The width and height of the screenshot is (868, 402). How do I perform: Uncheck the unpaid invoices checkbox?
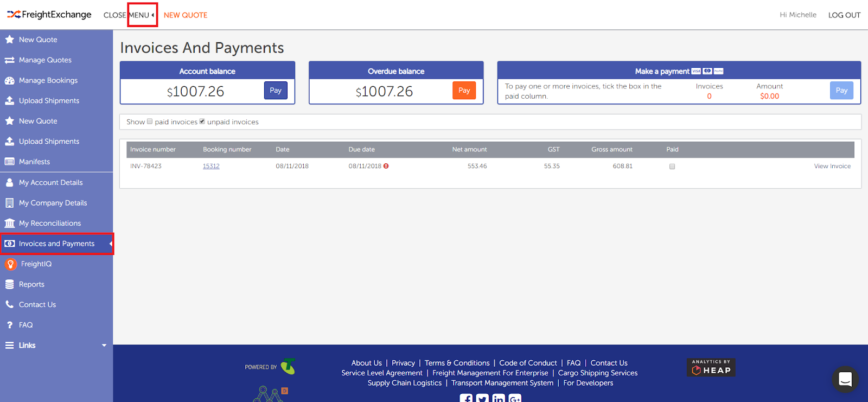pyautogui.click(x=202, y=122)
